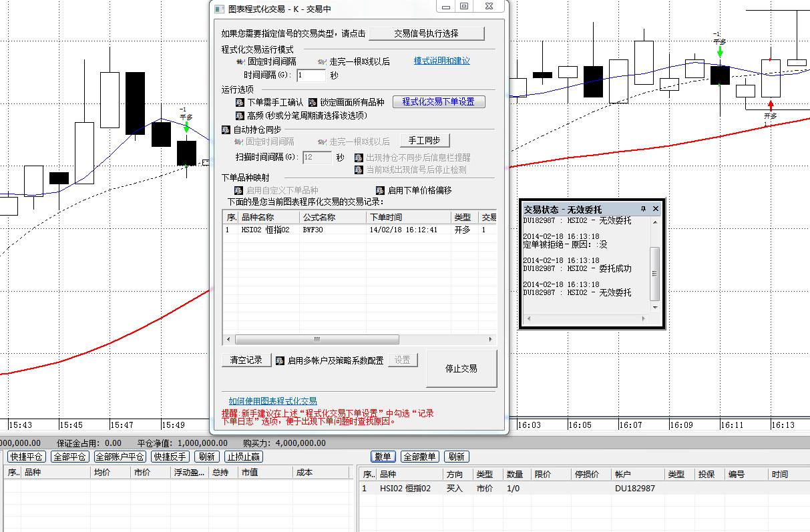This screenshot has height=532, width=810.
Task: Click the 快捷平仓 button
Action: 27,457
